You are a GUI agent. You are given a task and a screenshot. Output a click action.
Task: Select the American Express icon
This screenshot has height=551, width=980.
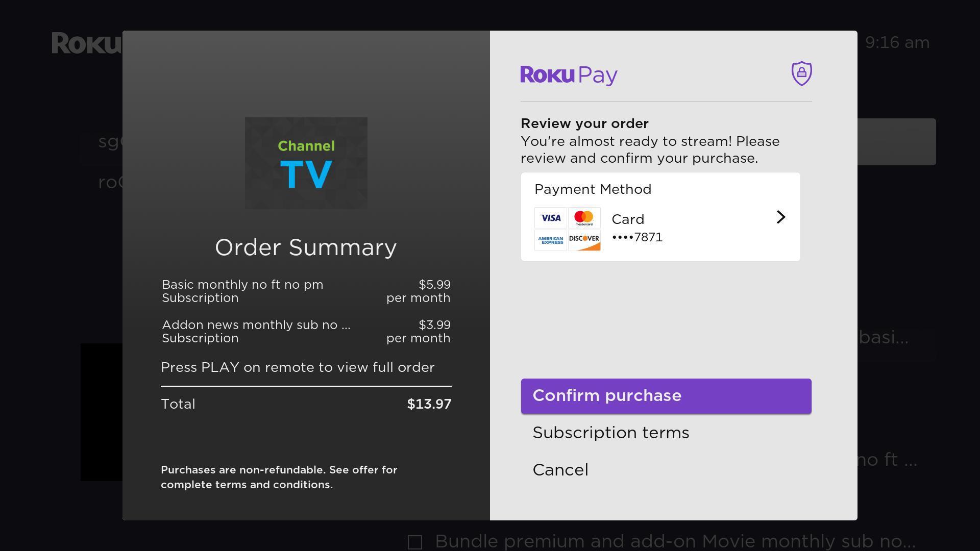[x=550, y=240]
